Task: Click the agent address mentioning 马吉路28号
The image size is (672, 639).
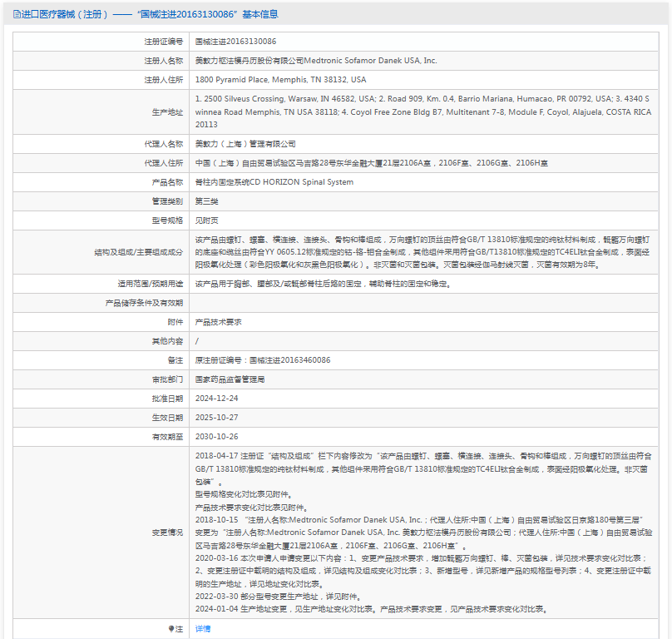Action: point(372,163)
